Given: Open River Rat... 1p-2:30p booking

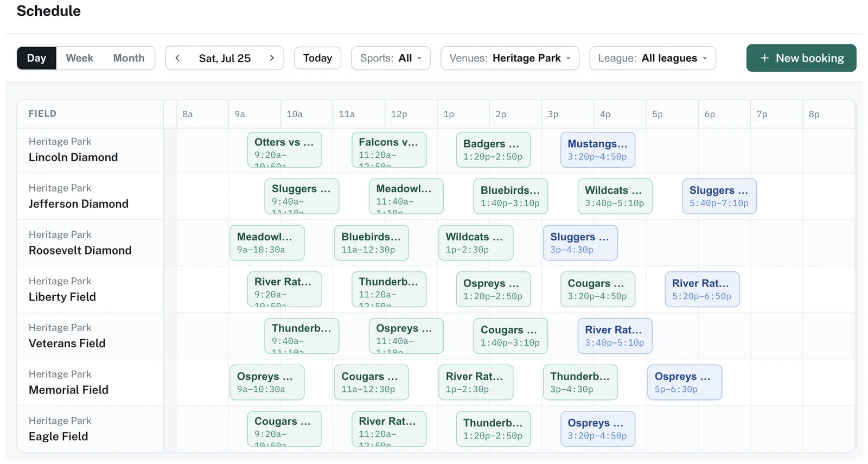Looking at the screenshot, I should pos(476,383).
